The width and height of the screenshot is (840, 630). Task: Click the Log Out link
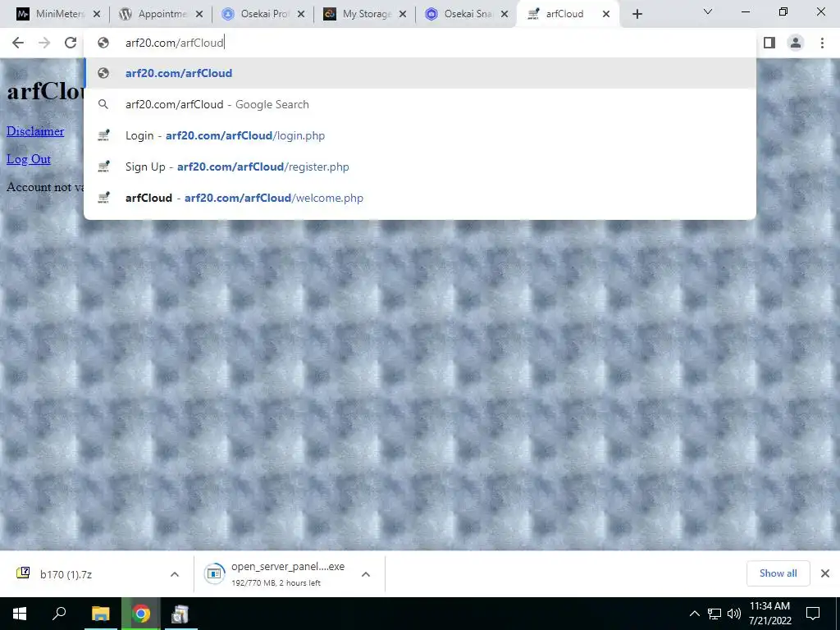tap(29, 158)
